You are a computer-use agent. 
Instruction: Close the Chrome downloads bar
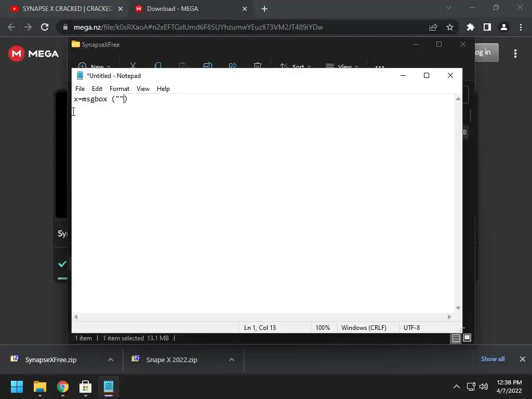tap(523, 359)
